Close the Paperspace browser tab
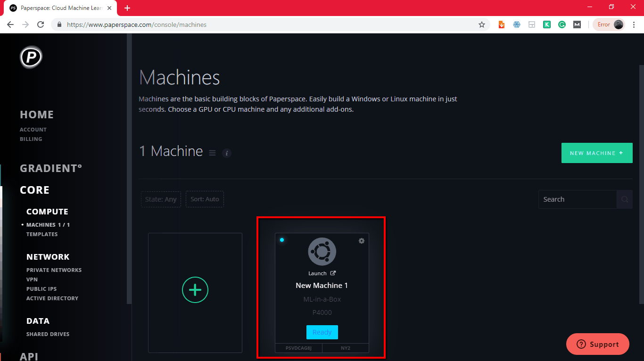 pos(109,8)
